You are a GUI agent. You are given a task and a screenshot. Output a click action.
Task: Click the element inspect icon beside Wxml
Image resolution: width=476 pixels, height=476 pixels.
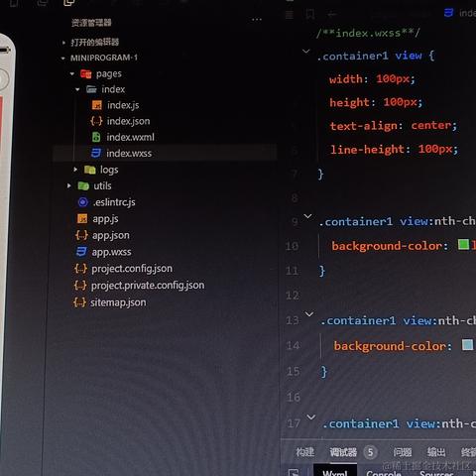click(x=294, y=473)
